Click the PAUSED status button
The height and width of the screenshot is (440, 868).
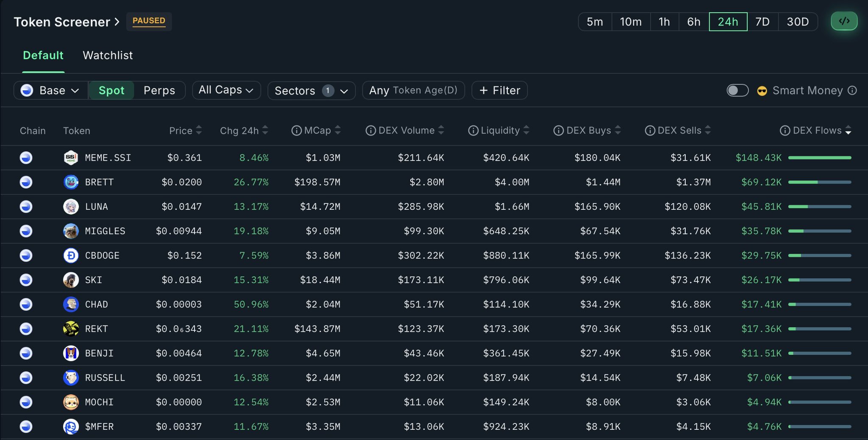tap(149, 21)
